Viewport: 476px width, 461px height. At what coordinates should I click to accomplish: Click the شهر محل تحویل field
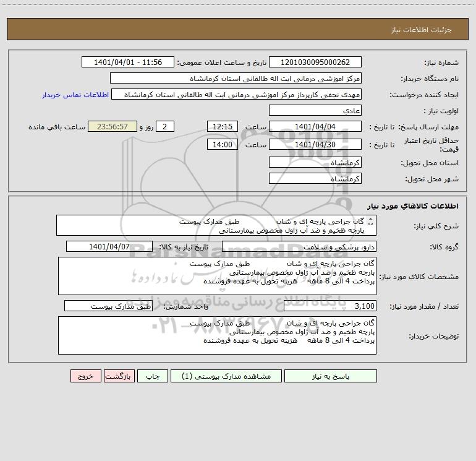coord(315,178)
